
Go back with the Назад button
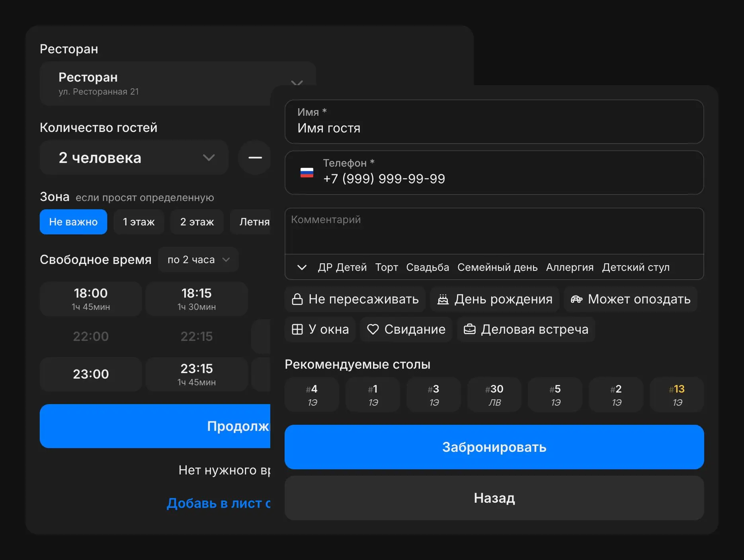pos(494,498)
